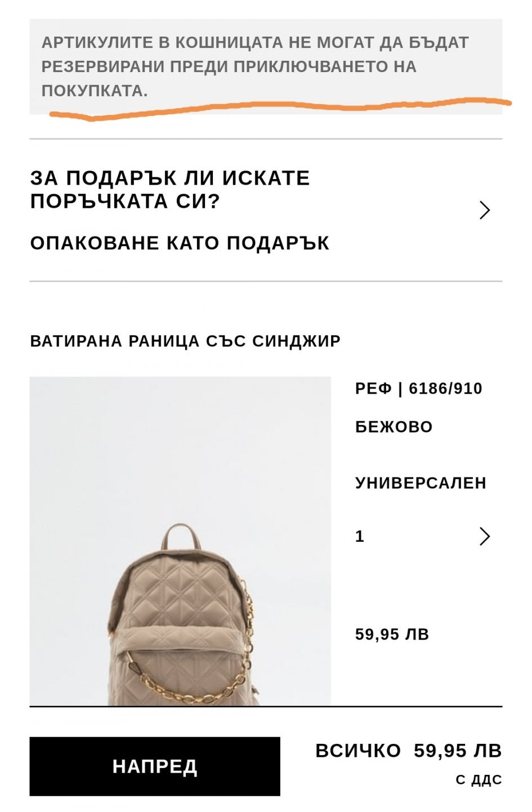Tap the УНИВЕРСАЛЕН size label

click(x=421, y=483)
